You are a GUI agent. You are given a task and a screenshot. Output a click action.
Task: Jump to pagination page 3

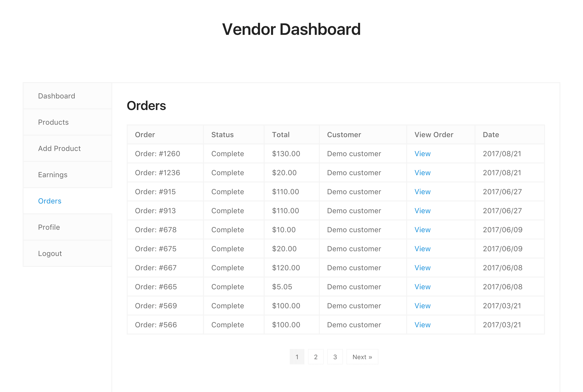(x=335, y=357)
